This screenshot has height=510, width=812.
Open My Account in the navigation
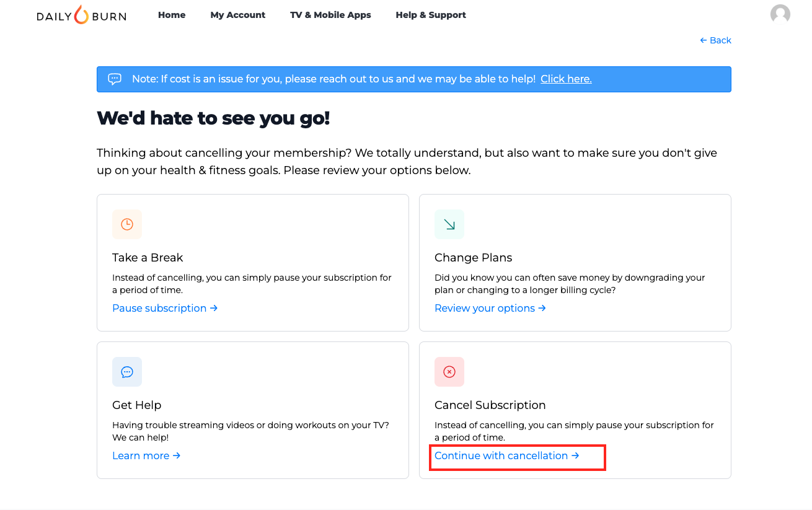(x=238, y=15)
